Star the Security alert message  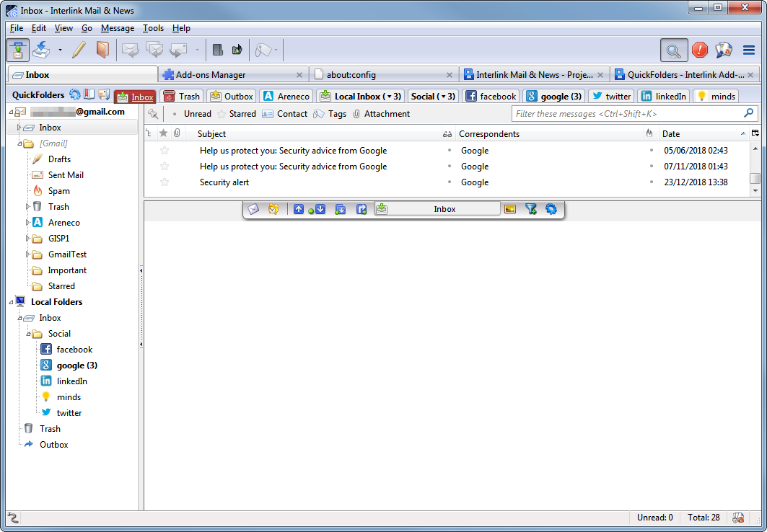(x=165, y=182)
